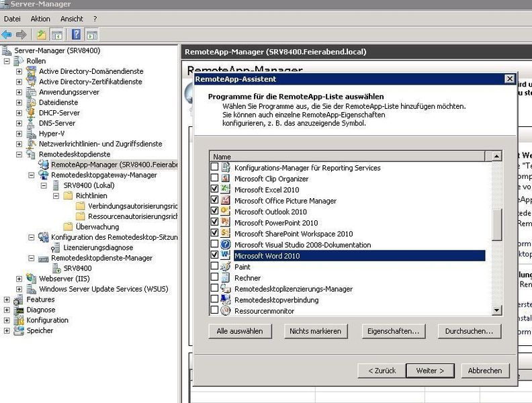Click the Microsoft PowerPoint 2010 icon in list
The width and height of the screenshot is (532, 403).
[x=225, y=222]
